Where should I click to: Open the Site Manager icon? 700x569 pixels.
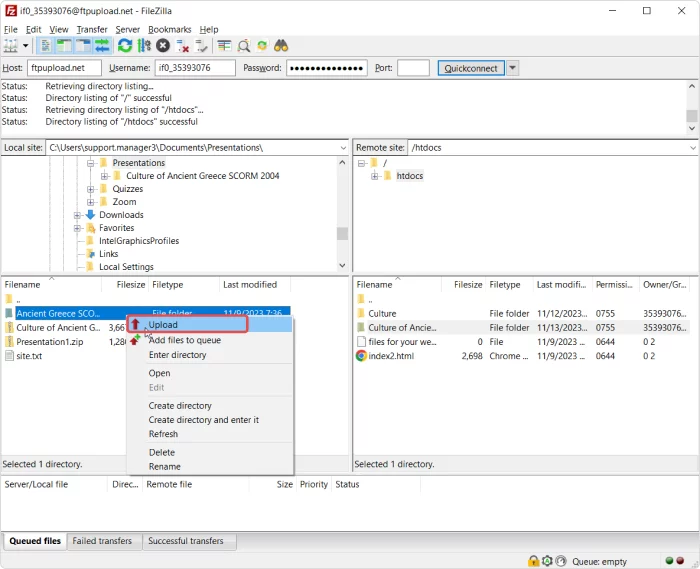[x=10, y=46]
